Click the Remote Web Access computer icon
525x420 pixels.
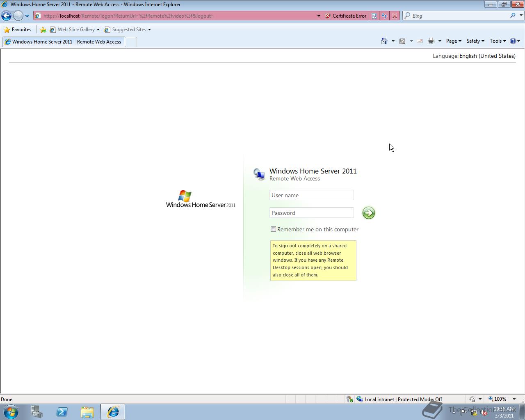pos(259,174)
